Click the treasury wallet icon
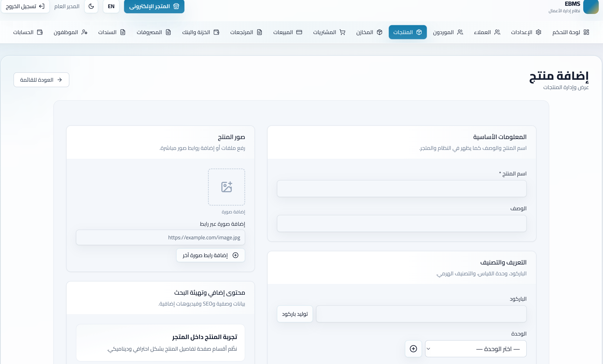 (216, 32)
